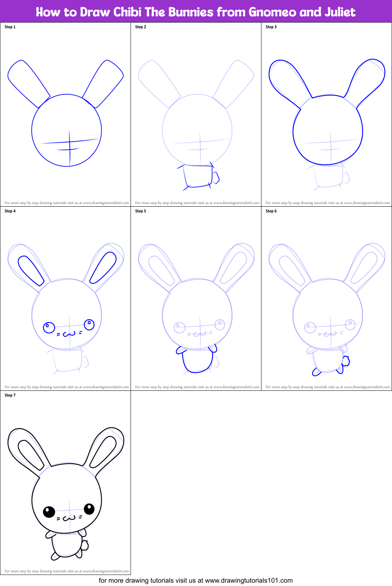Click the bottom footer drawingtutorials101.com text
Viewport: 392px width, 586px height.
196,580
